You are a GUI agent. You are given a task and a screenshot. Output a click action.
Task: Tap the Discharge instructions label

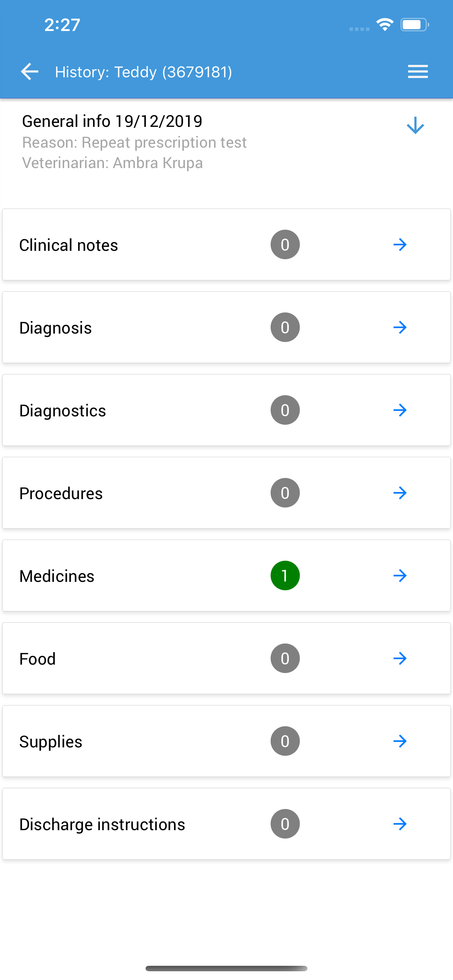[102, 825]
